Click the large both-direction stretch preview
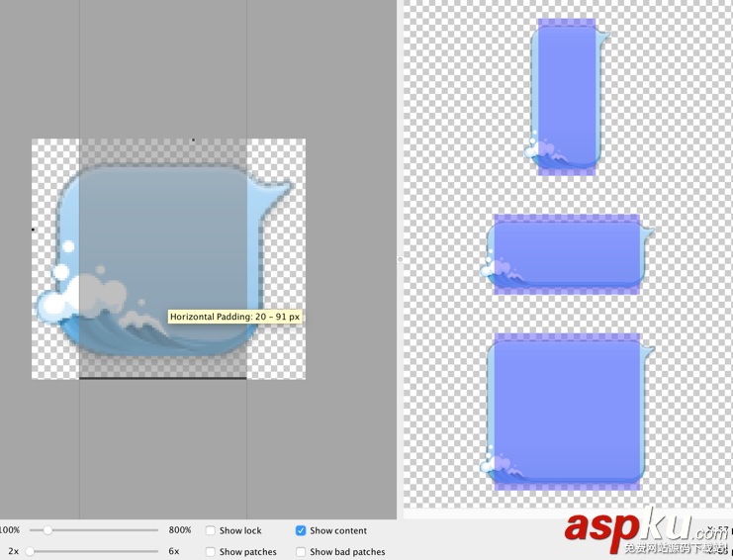The width and height of the screenshot is (733, 560). click(567, 412)
